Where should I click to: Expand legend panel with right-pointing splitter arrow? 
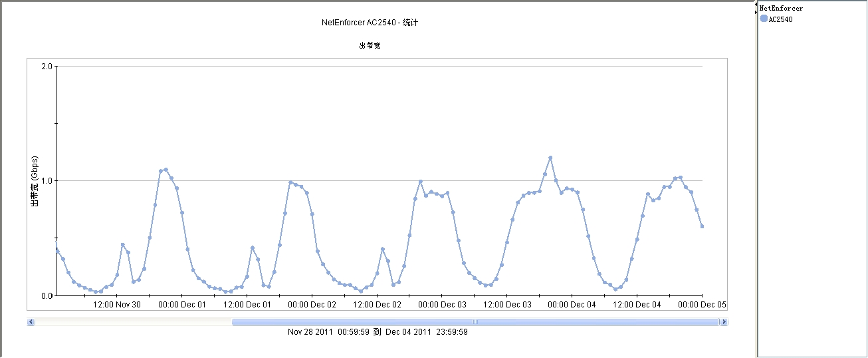tap(756, 12)
